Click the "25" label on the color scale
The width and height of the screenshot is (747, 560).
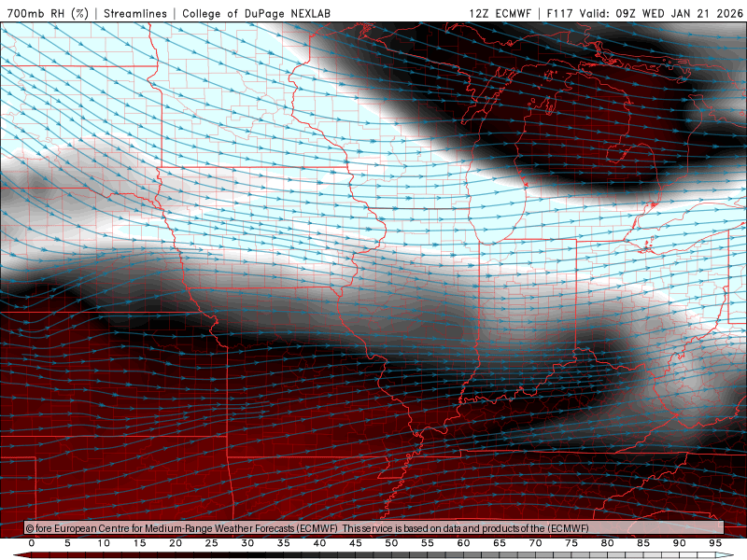coord(212,543)
